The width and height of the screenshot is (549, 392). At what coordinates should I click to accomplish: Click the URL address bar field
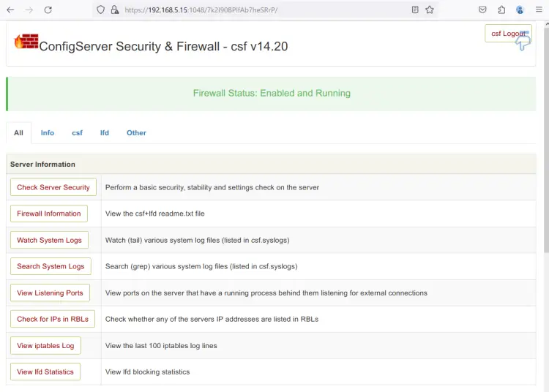[x=264, y=10]
